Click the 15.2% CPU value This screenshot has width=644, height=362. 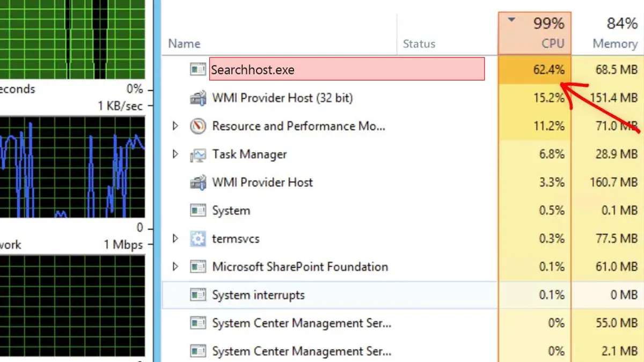[x=548, y=98]
